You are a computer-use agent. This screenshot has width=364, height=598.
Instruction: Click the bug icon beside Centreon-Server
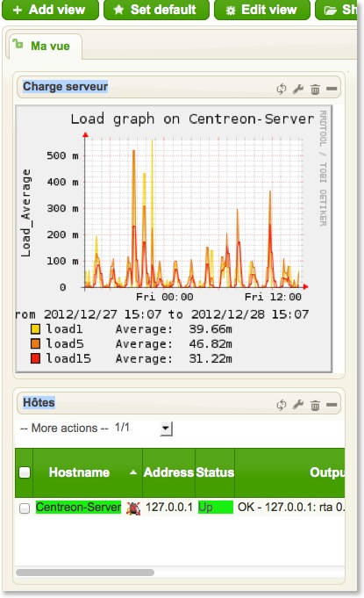point(133,508)
